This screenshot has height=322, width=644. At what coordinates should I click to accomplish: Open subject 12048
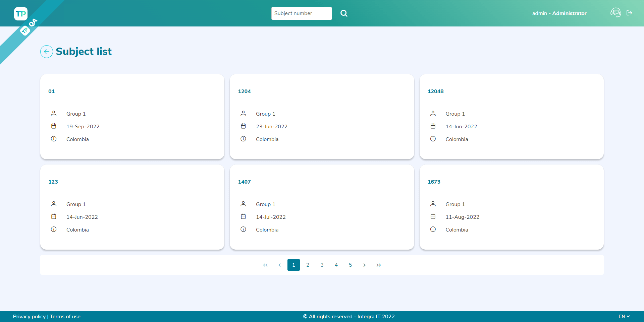click(x=435, y=91)
